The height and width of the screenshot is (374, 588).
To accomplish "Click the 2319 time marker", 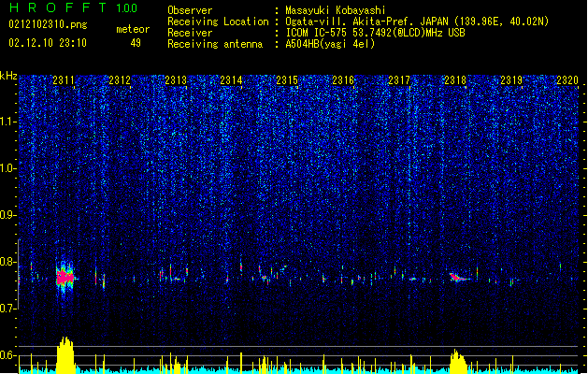I will [x=511, y=80].
